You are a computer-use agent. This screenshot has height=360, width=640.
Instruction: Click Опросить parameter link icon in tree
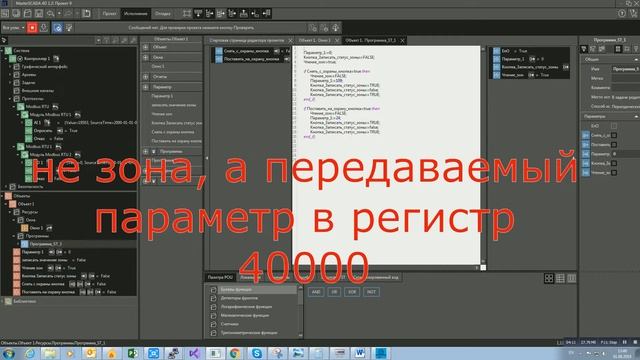(60, 131)
